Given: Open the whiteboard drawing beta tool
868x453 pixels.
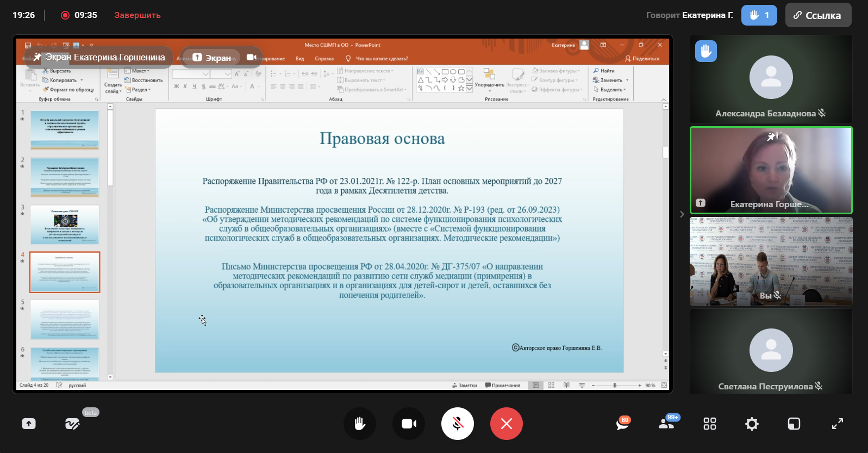Looking at the screenshot, I should pyautogui.click(x=72, y=424).
